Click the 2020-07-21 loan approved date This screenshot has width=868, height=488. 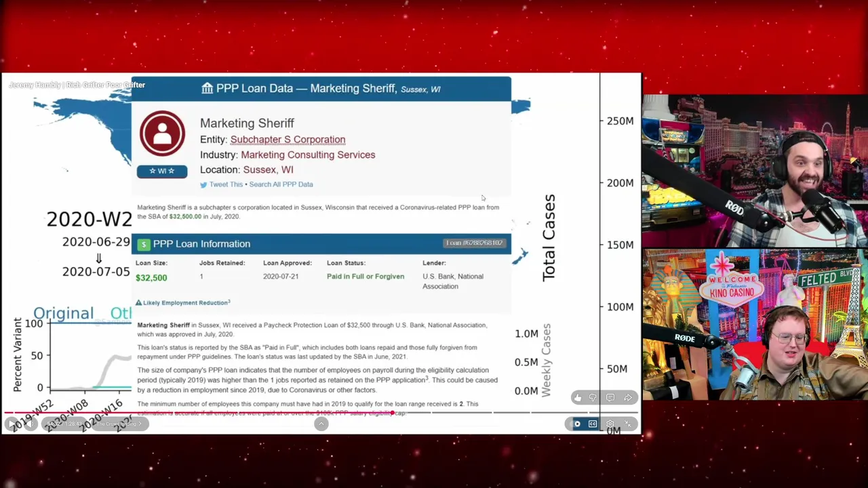(x=281, y=277)
